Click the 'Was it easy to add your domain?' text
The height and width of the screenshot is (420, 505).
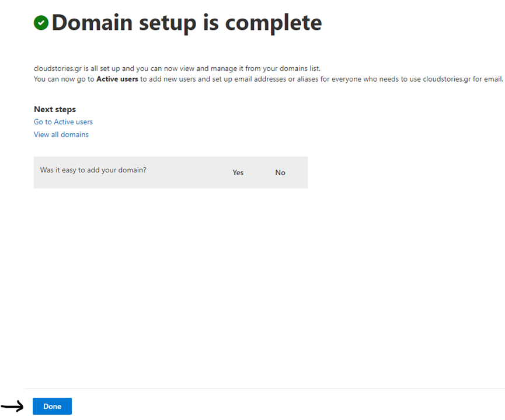coord(93,170)
